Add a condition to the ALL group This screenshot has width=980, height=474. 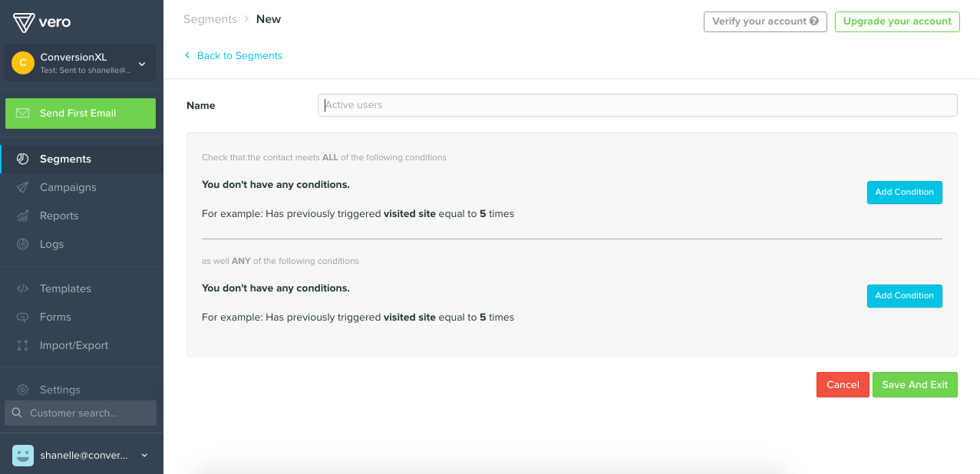pos(904,192)
